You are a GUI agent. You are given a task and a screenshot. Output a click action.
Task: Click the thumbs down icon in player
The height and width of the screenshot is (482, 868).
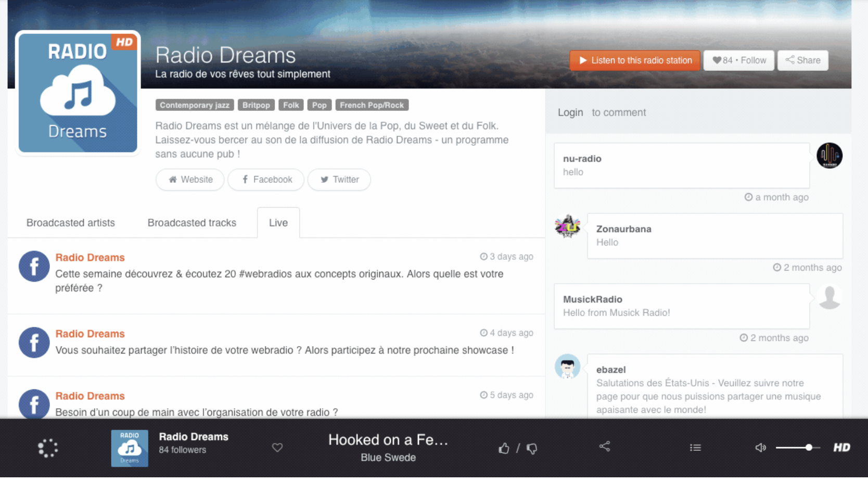click(x=532, y=448)
